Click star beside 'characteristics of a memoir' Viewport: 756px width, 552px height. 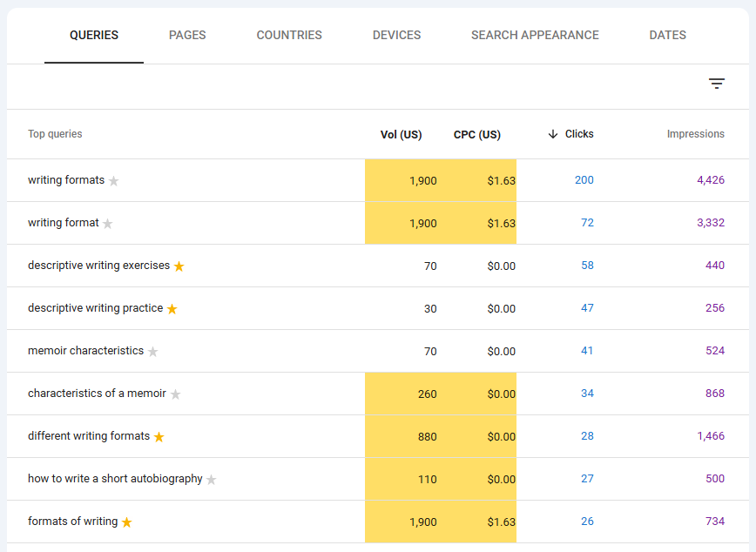coord(176,394)
